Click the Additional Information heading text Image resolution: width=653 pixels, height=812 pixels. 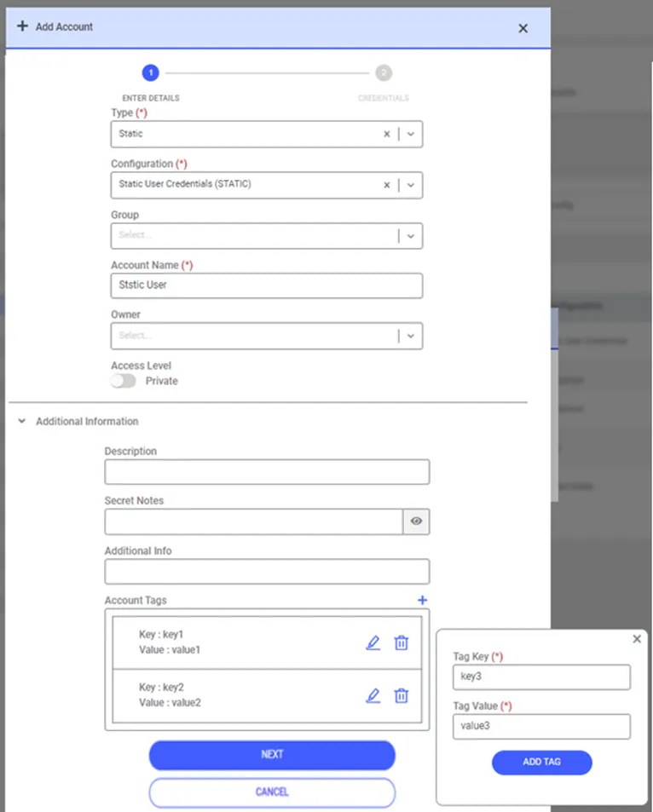click(87, 422)
